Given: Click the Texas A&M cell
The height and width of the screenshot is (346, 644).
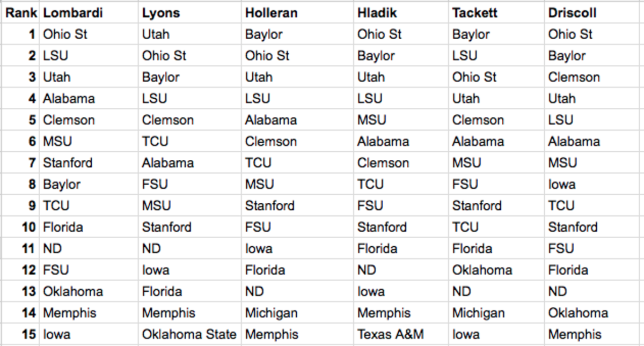Looking at the screenshot, I should click(401, 334).
